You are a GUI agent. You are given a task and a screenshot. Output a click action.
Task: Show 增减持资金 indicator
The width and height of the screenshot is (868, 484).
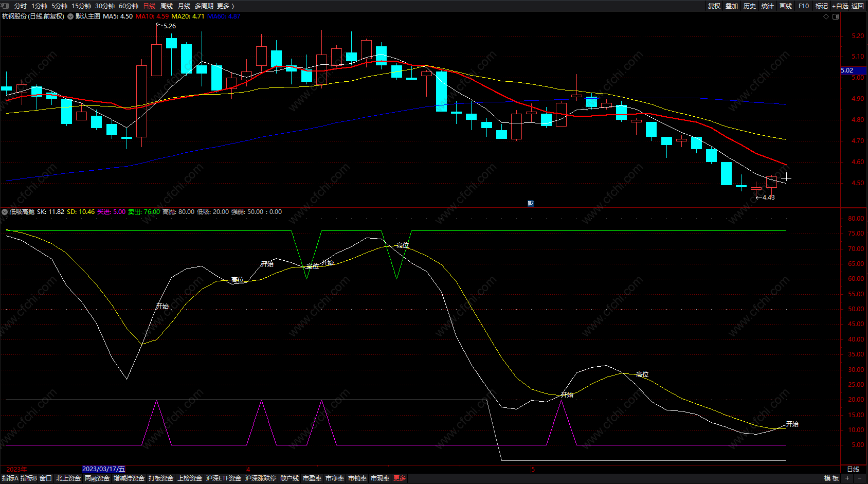(129, 478)
